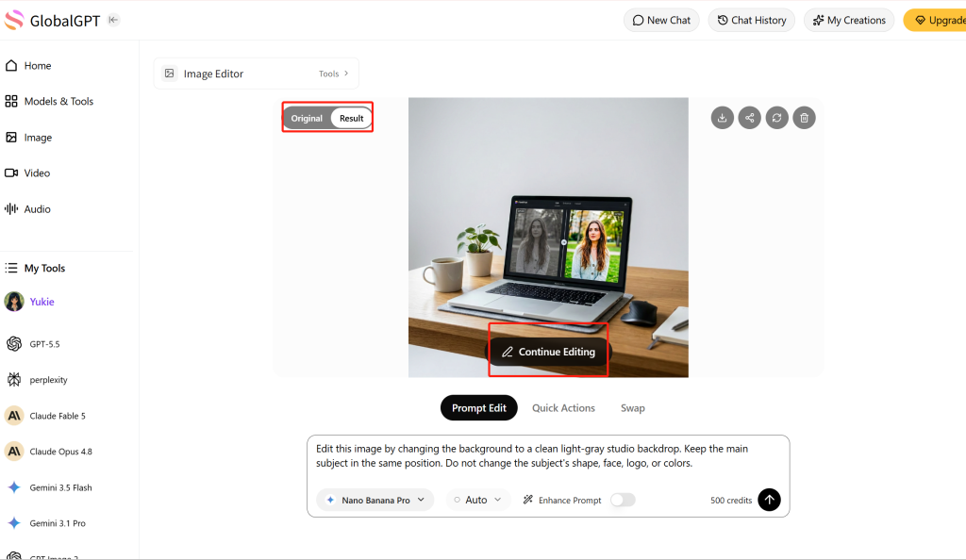Open the Nano Banana Pro model dropdown
The image size is (966, 560).
pyautogui.click(x=375, y=500)
